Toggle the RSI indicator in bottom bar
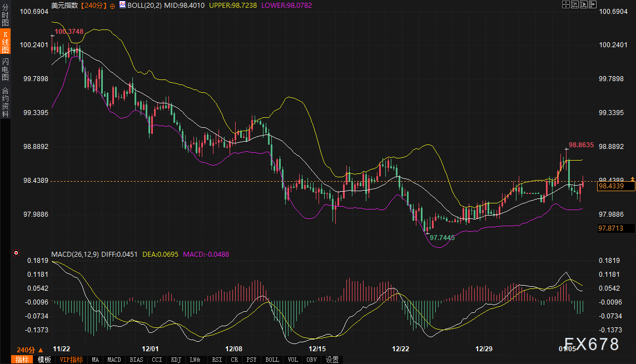 click(x=217, y=360)
